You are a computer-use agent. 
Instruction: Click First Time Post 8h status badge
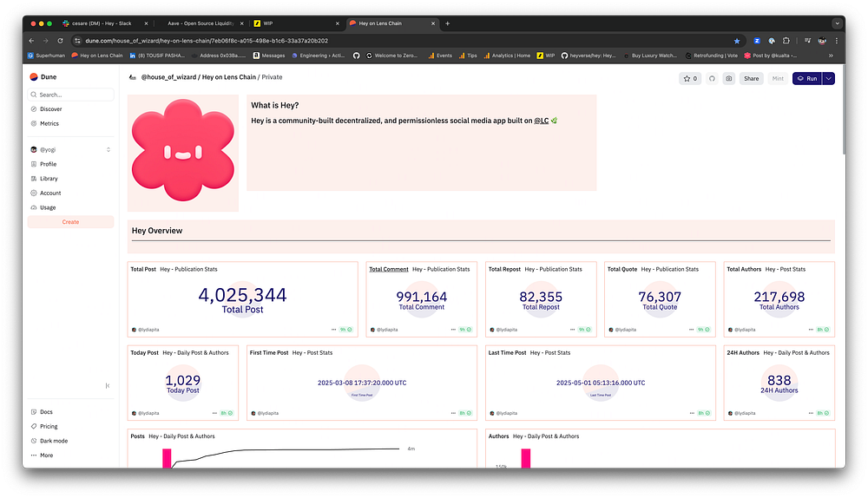465,413
